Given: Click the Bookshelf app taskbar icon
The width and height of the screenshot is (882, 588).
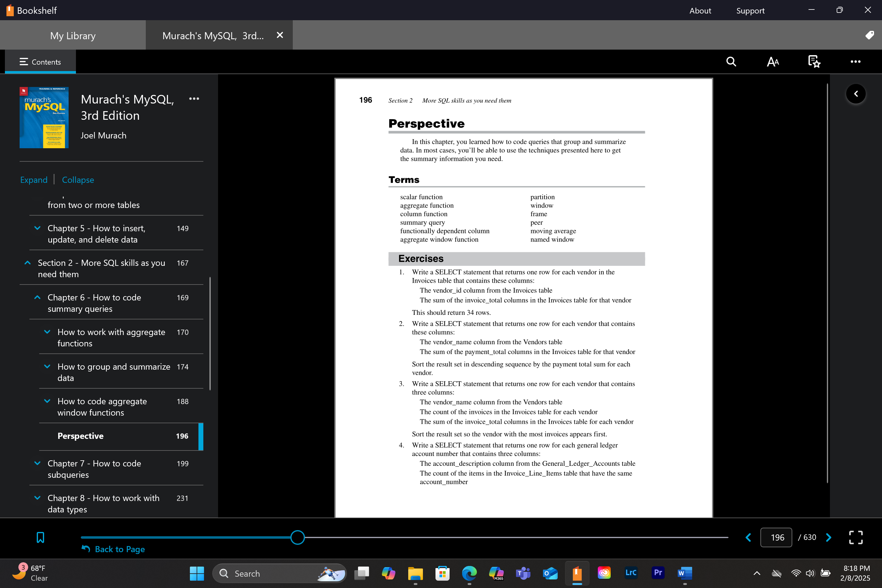Looking at the screenshot, I should point(577,573).
